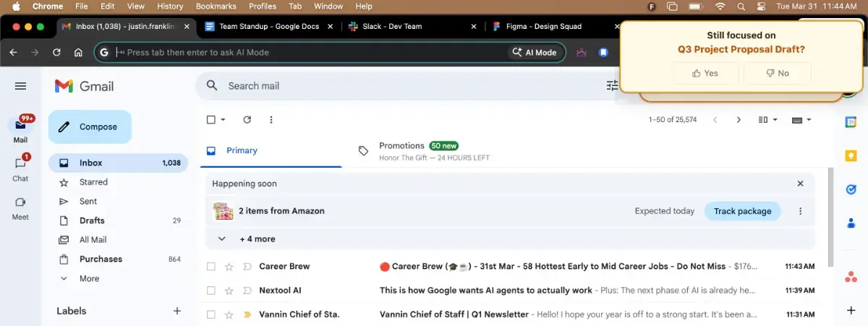
Task: Click the Track package button
Action: click(x=742, y=211)
